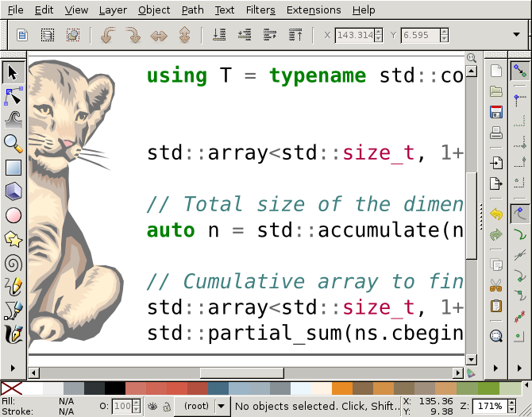This screenshot has height=417, width=532.
Task: Choose the Rectangle drawing tool
Action: 13,167
